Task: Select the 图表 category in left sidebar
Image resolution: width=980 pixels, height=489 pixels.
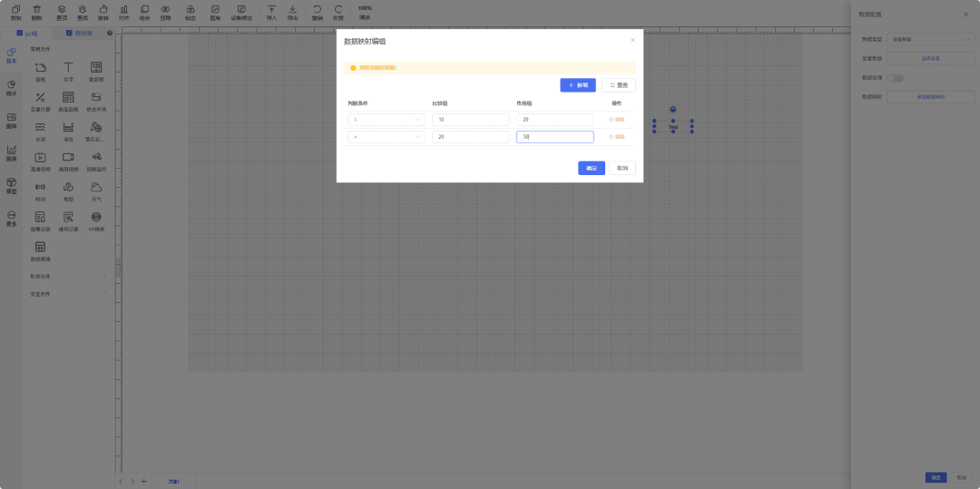Action: (x=11, y=153)
